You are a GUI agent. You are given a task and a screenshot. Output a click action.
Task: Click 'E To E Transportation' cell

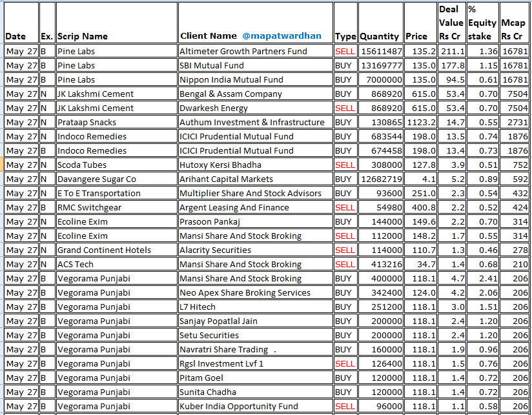[117, 193]
